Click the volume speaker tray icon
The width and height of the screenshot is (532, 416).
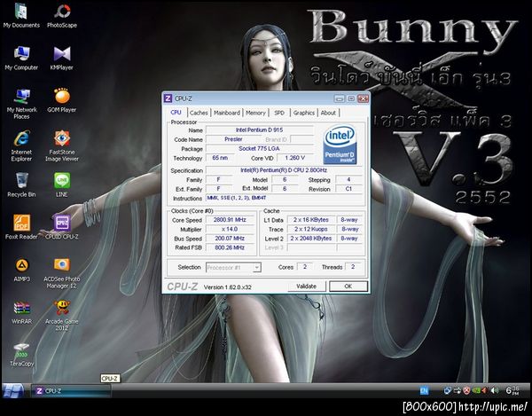[x=495, y=391]
